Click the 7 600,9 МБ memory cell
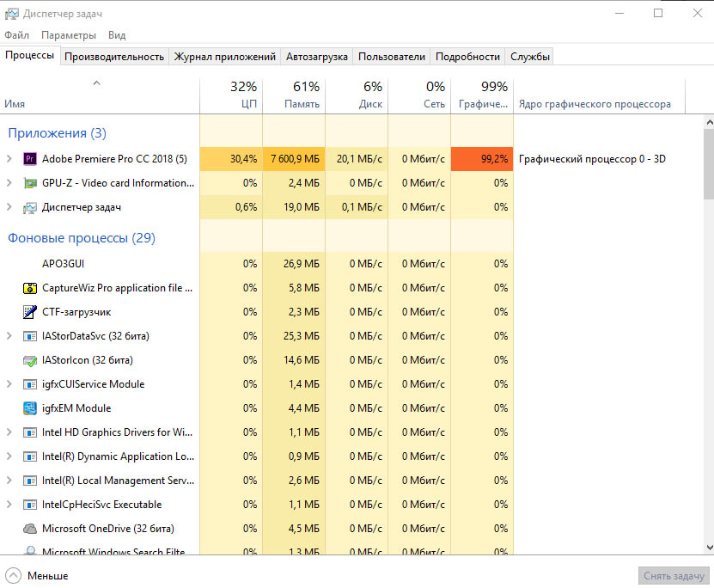 point(294,159)
